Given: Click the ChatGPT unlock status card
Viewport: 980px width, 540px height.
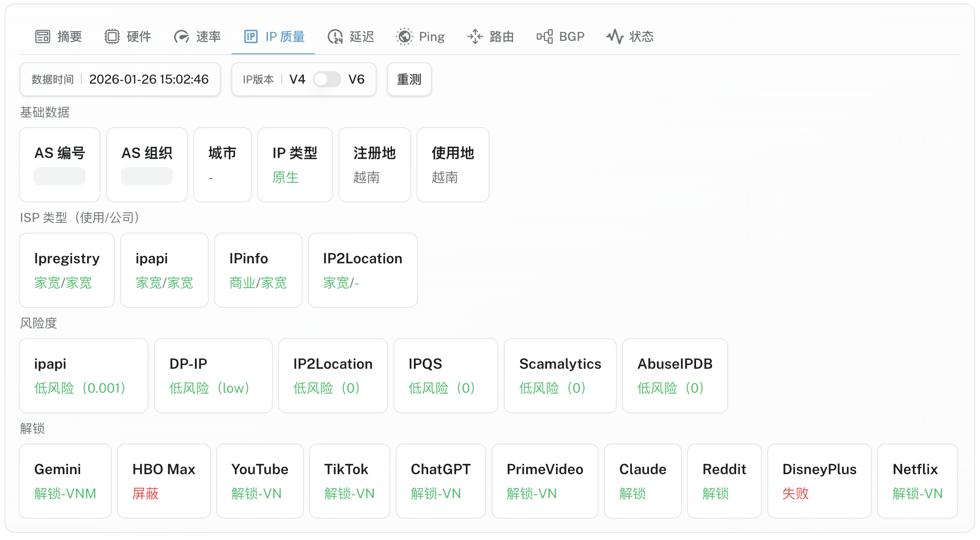Looking at the screenshot, I should (440, 481).
